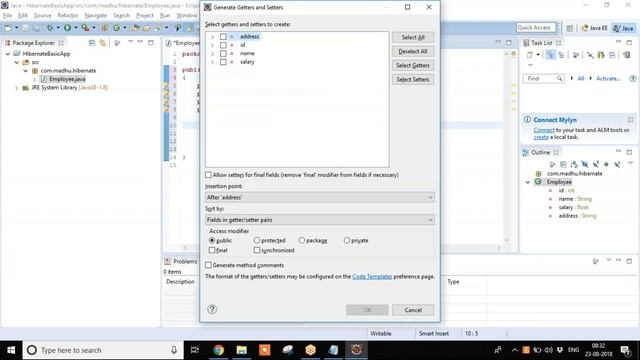
Task: Click the Deselect All button
Action: tap(413, 51)
